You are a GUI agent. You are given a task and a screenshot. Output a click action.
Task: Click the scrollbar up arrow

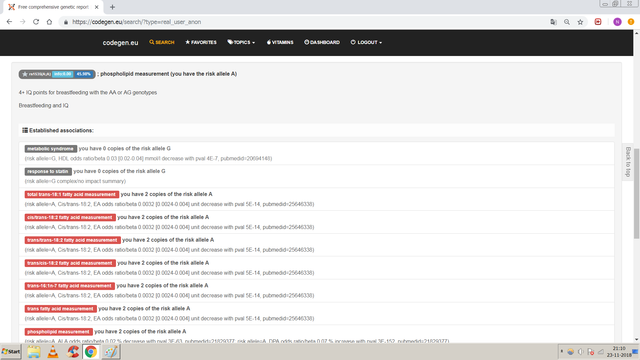click(636, 33)
